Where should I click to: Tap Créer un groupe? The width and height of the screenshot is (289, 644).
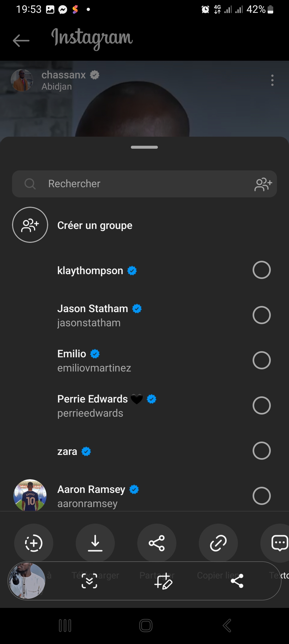click(x=95, y=225)
